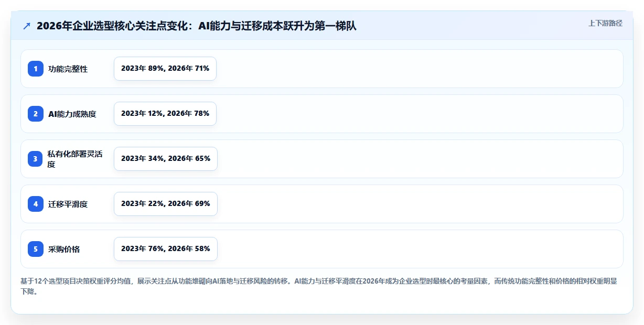Click the value chip 2023年 76%, 2026年 58%
Screen dimensions: 644x325
pos(166,249)
